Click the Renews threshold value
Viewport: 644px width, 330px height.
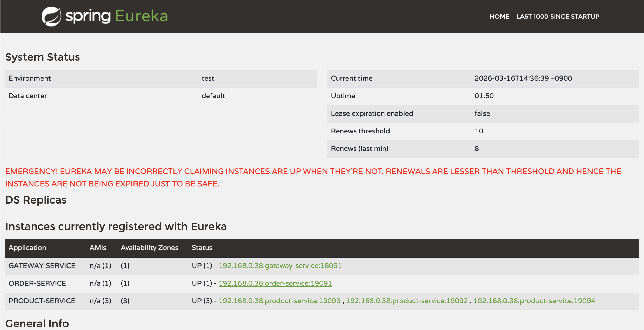(479, 131)
